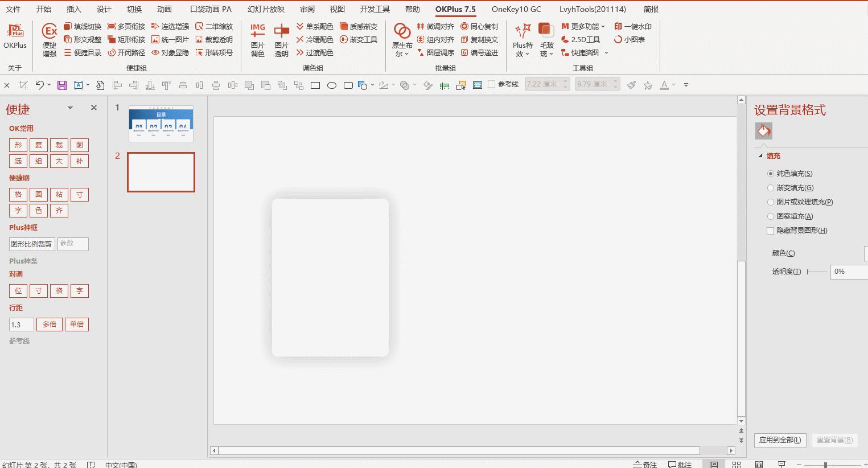Click the 同心复制 tool
The width and height of the screenshot is (868, 468).
[479, 26]
